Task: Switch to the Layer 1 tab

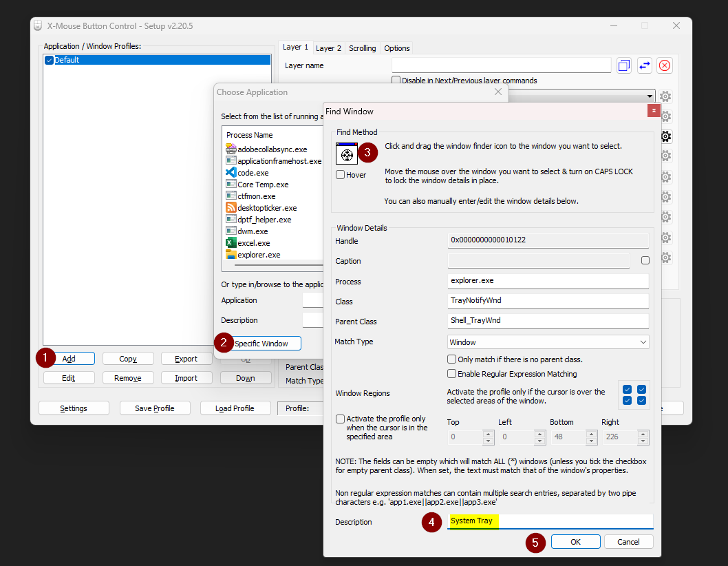Action: (x=295, y=47)
